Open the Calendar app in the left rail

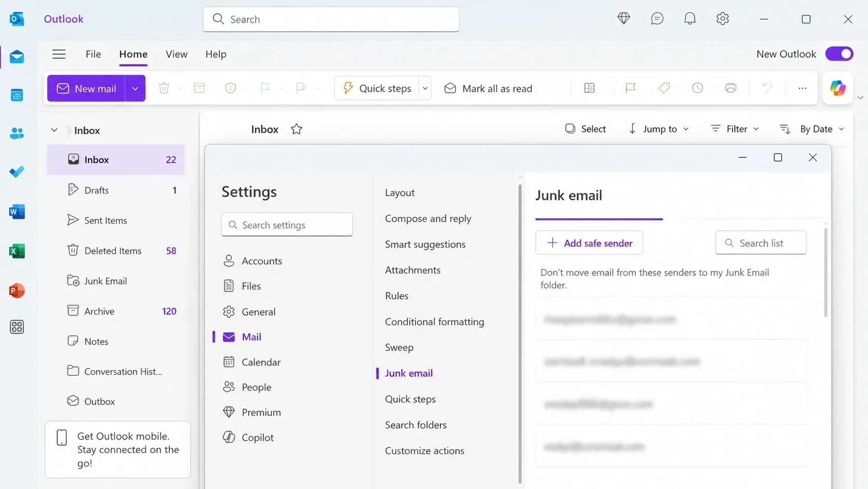click(17, 95)
